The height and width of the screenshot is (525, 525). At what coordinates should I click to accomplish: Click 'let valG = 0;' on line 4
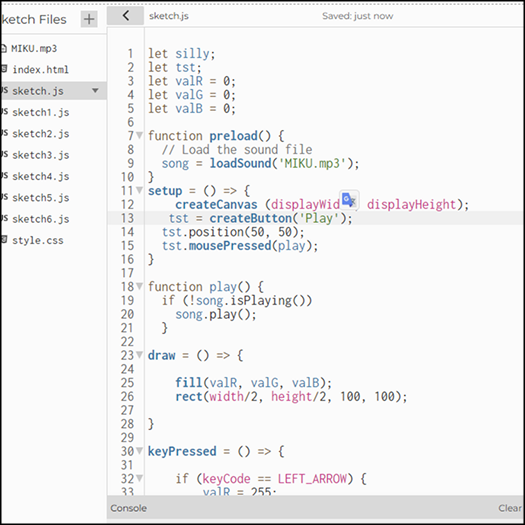tap(192, 95)
